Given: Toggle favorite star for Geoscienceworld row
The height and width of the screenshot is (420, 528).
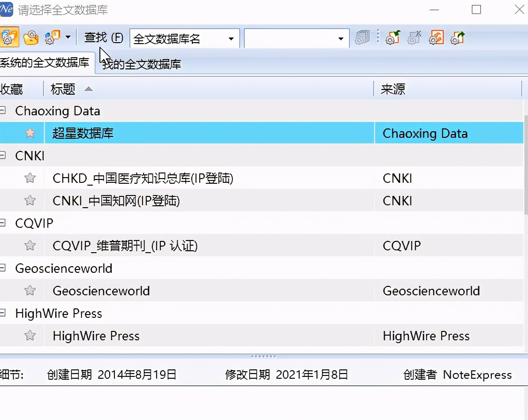Looking at the screenshot, I should pyautogui.click(x=30, y=291).
